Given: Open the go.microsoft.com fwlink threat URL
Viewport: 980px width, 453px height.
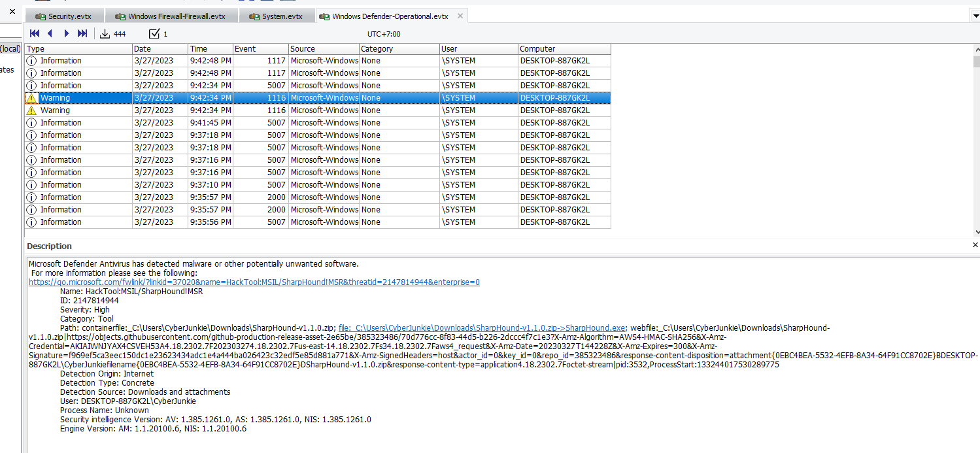Looking at the screenshot, I should pyautogui.click(x=254, y=282).
